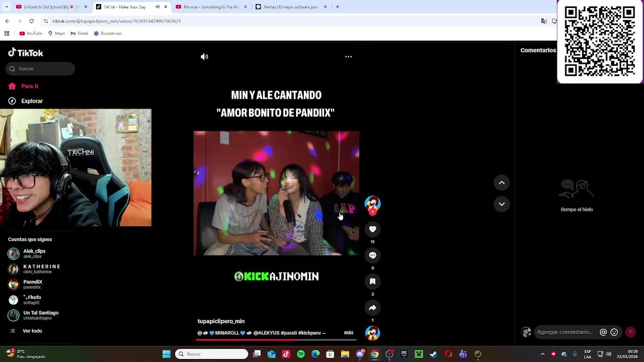644x362 pixels.
Task: Open the Buscaminas bookmark
Action: [x=108, y=34]
